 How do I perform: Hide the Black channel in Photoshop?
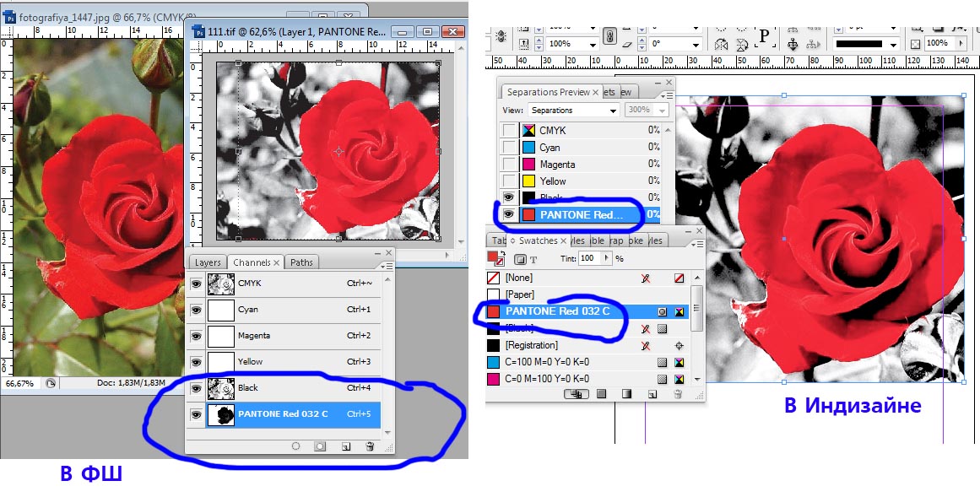pos(196,388)
